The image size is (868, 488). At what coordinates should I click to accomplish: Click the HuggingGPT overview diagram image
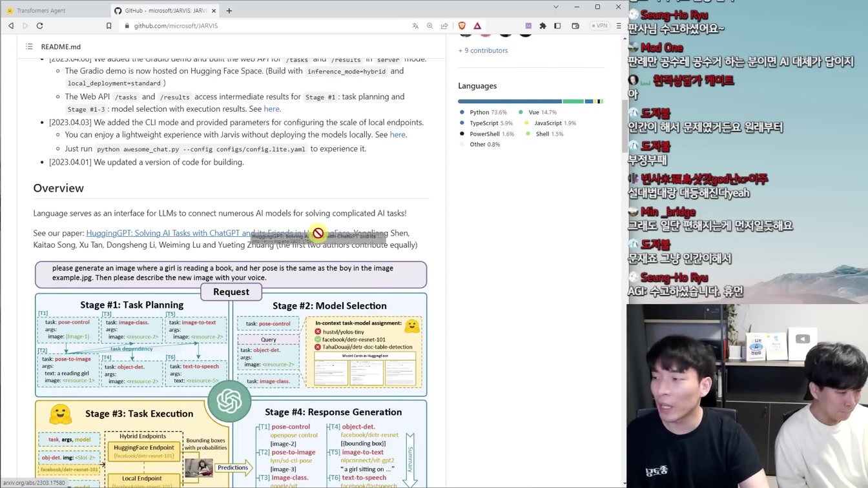tap(231, 374)
